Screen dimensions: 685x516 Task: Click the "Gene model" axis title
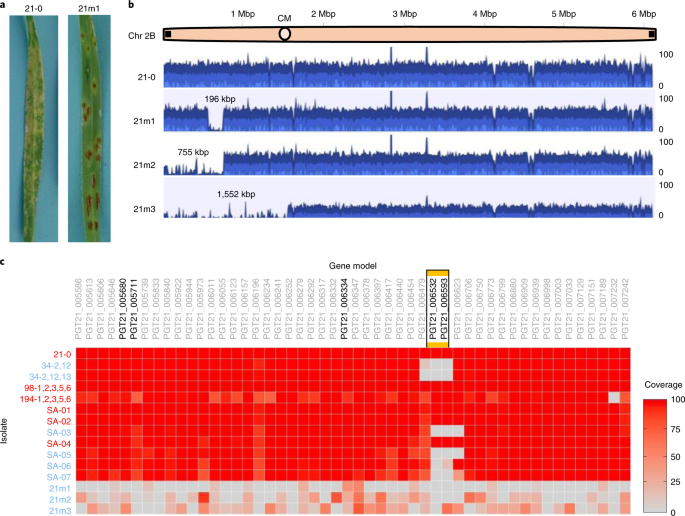coord(353,266)
